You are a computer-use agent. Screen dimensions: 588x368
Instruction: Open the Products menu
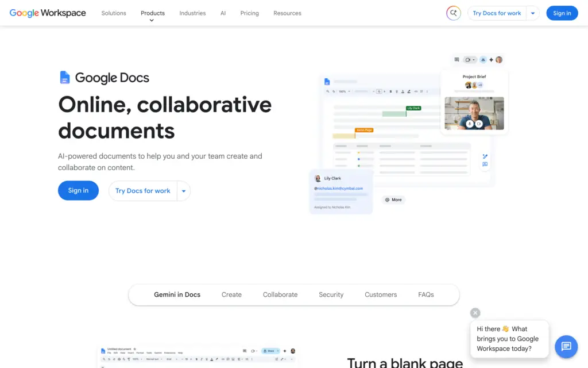coord(153,13)
